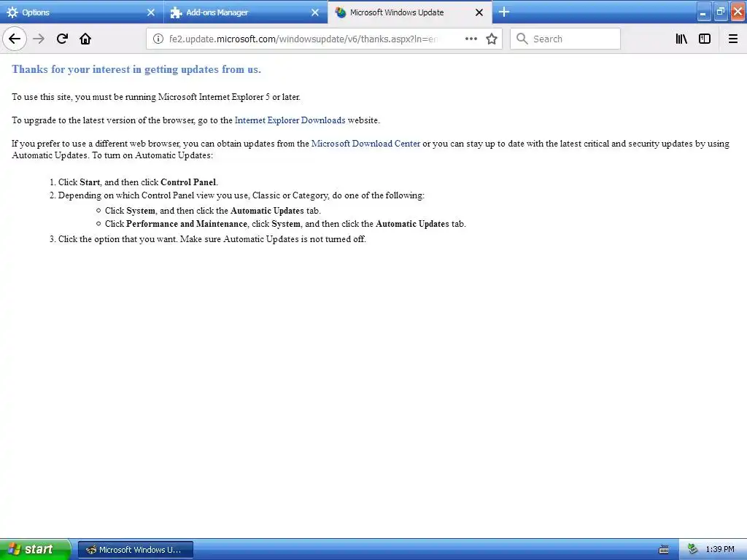Image resolution: width=747 pixels, height=560 pixels.
Task: Open a new tab with plus
Action: pos(504,12)
